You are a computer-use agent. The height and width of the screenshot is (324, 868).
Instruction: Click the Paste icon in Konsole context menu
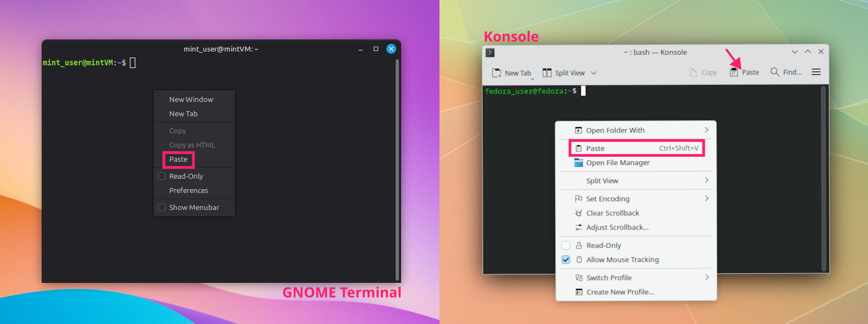point(579,149)
